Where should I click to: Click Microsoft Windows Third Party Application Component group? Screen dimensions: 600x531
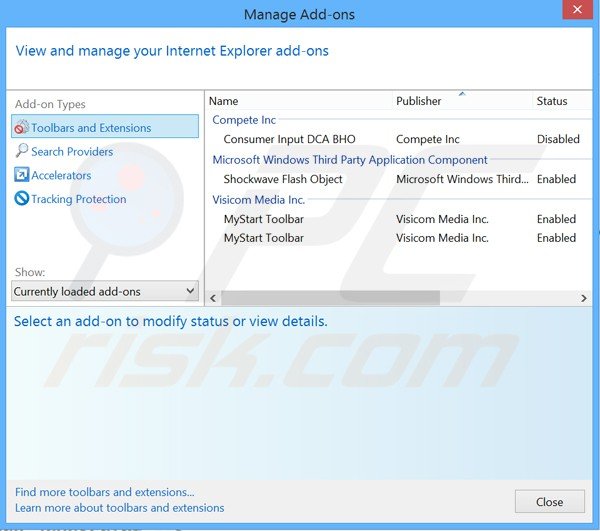[350, 160]
